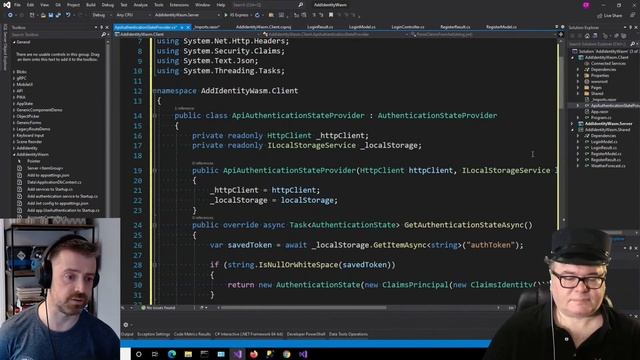
Task: Expand the AddIdentityWasm.Server project node
Action: 572,124
